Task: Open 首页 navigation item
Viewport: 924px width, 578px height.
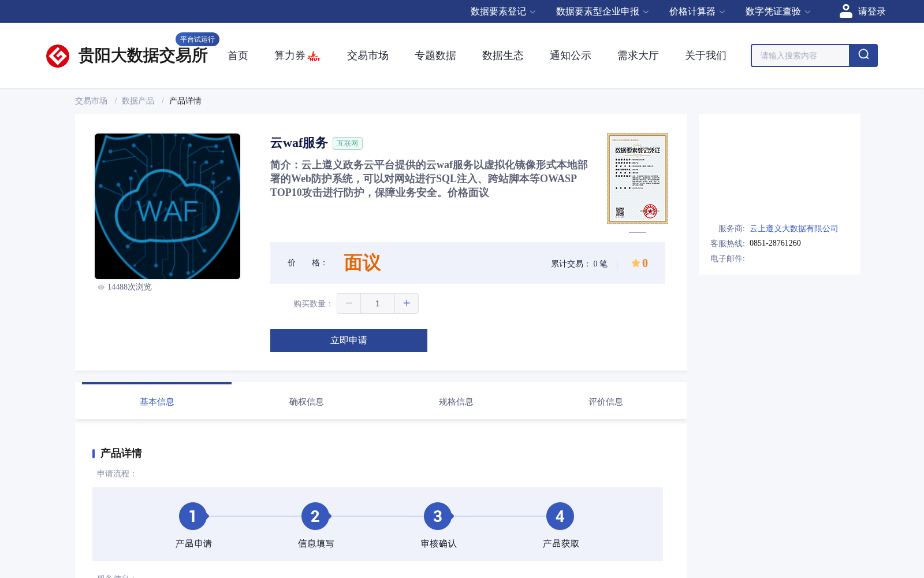Action: [x=238, y=55]
